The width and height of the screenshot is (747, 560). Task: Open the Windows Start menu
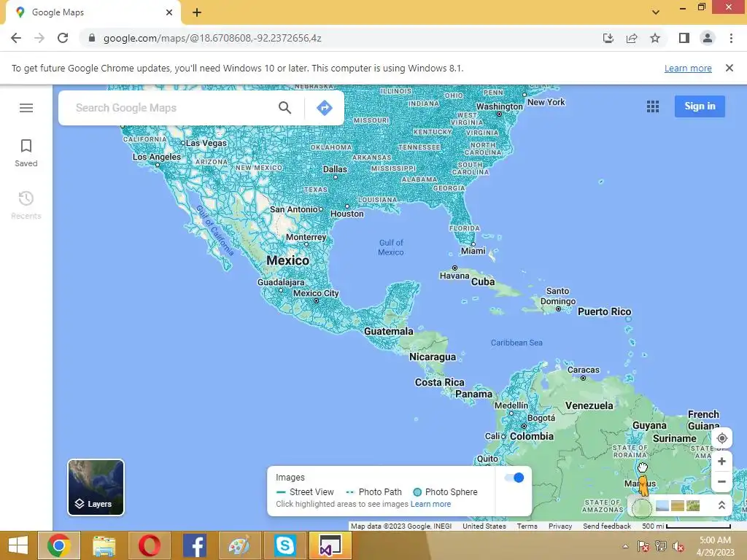pos(18,545)
